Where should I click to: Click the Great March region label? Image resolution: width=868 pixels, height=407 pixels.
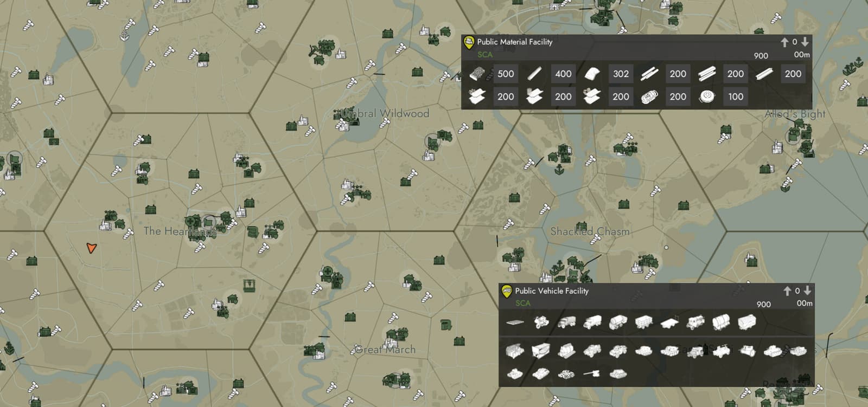(385, 350)
